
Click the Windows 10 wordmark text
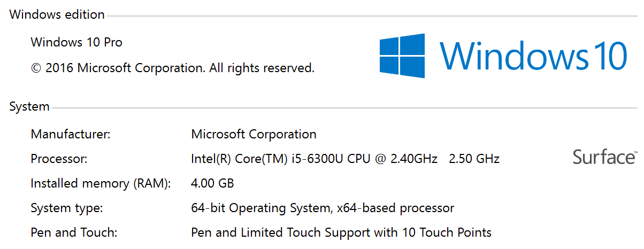tap(534, 56)
